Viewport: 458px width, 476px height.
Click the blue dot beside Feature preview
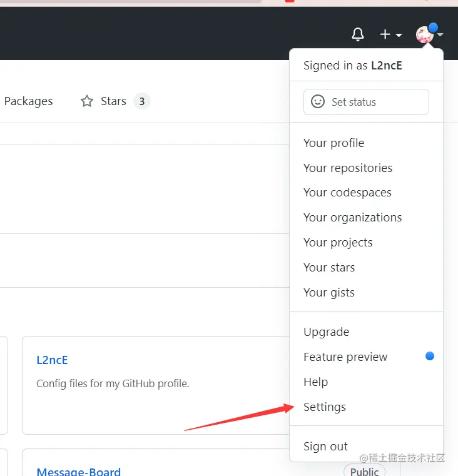[430, 356]
